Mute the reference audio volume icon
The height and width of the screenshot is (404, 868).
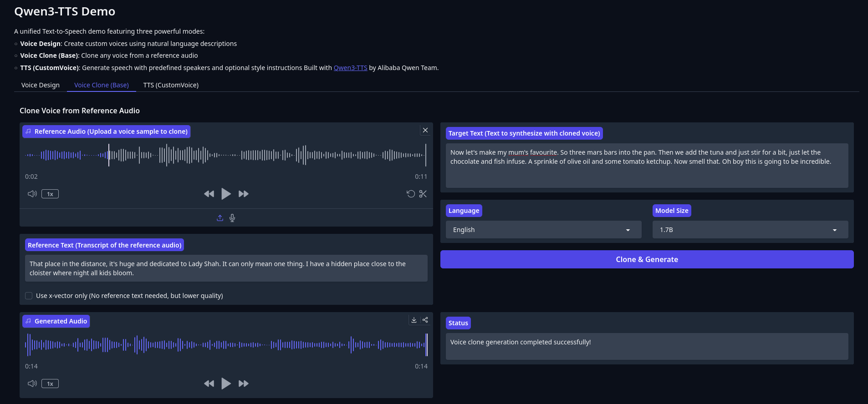click(x=32, y=194)
